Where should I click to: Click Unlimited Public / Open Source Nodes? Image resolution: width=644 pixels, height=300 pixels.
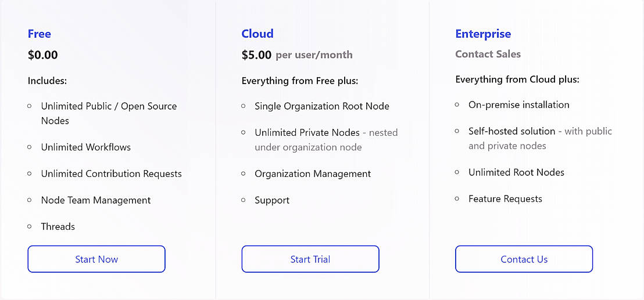coord(109,113)
